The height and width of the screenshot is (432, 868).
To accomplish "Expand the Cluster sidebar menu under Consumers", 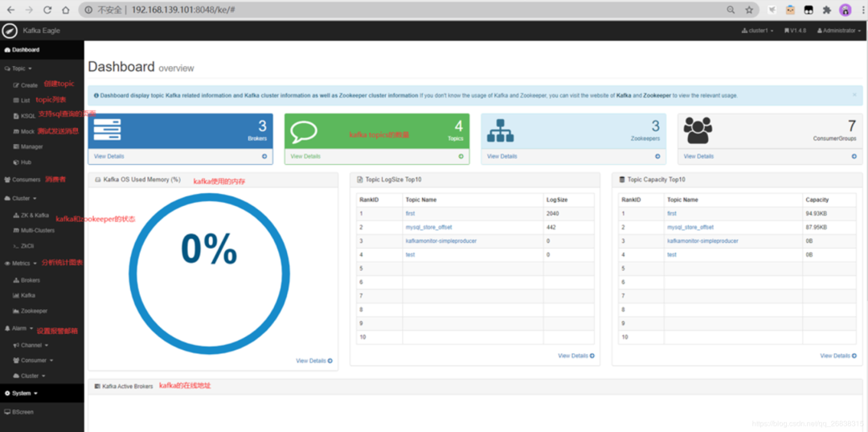I will click(20, 198).
